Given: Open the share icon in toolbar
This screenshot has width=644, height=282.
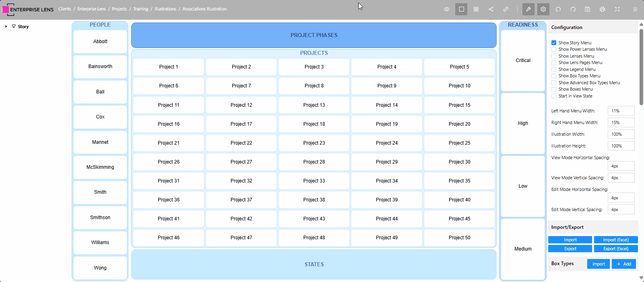Looking at the screenshot, I should click(x=491, y=9).
